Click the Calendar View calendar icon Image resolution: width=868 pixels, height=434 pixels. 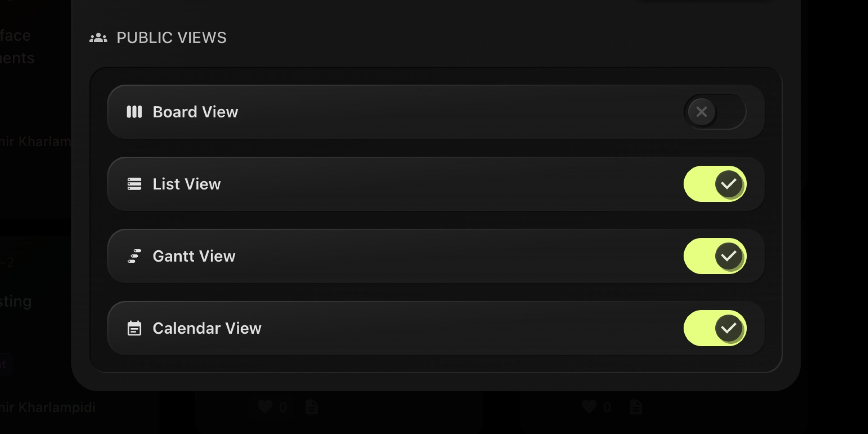(x=134, y=328)
